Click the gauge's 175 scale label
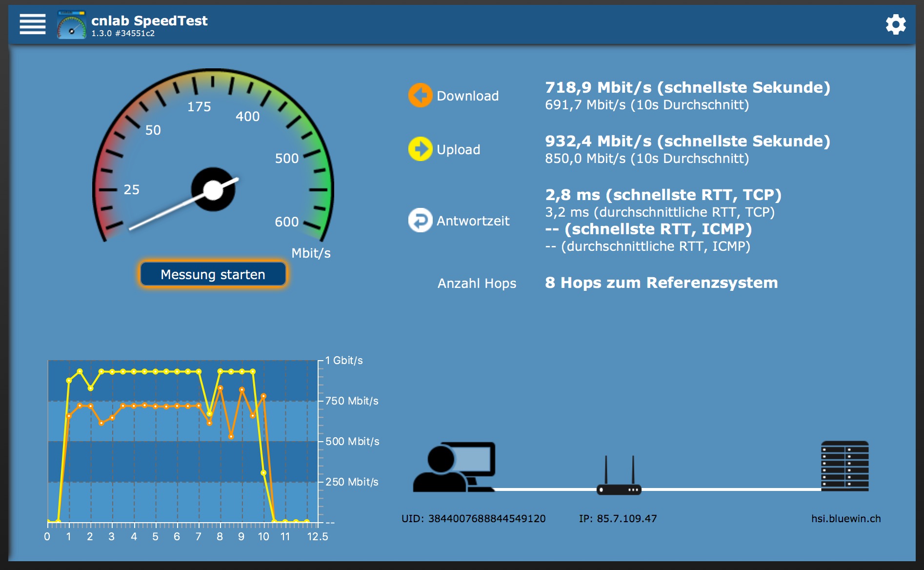 (199, 107)
